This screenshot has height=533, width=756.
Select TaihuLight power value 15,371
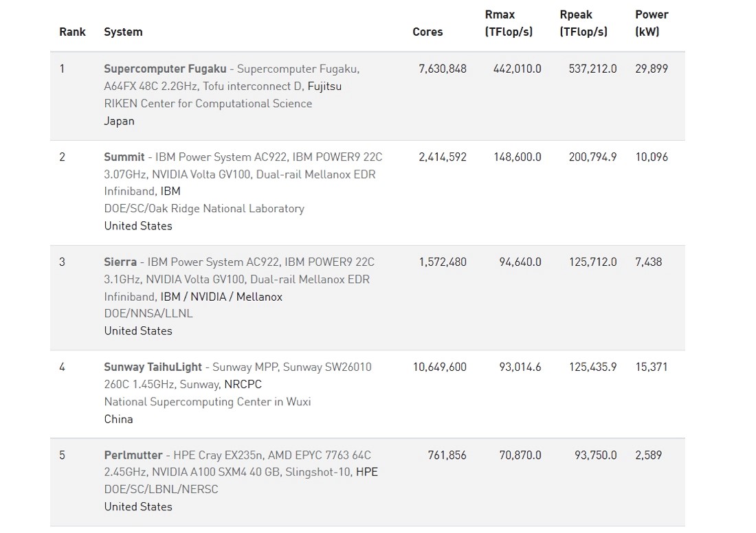click(x=652, y=367)
